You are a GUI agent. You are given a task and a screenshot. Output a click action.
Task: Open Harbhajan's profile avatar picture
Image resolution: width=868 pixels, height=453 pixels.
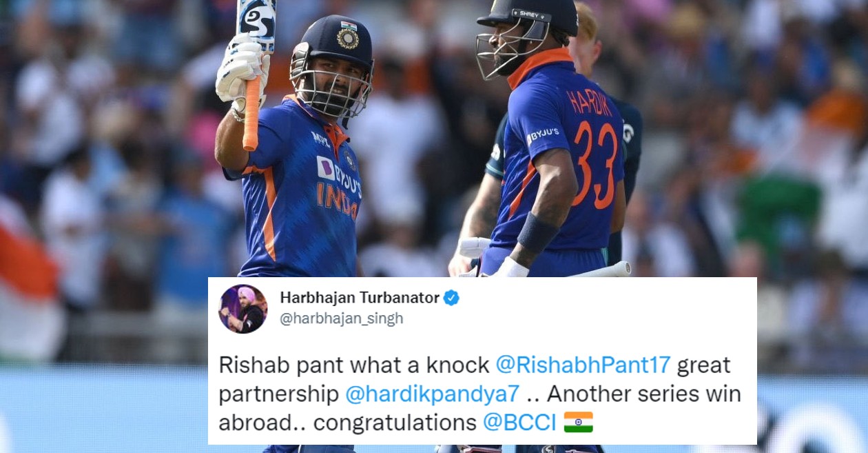pos(243,309)
